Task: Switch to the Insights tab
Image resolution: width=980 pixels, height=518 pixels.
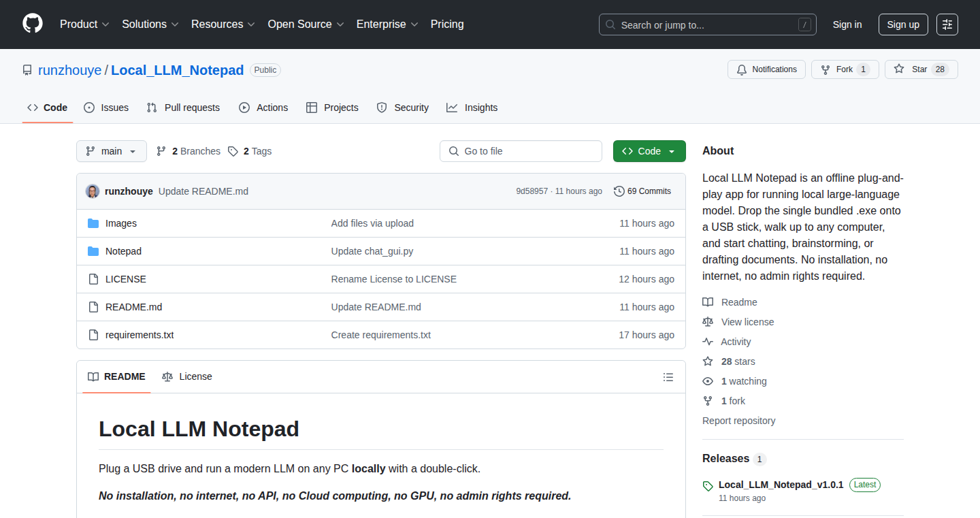Action: [472, 108]
